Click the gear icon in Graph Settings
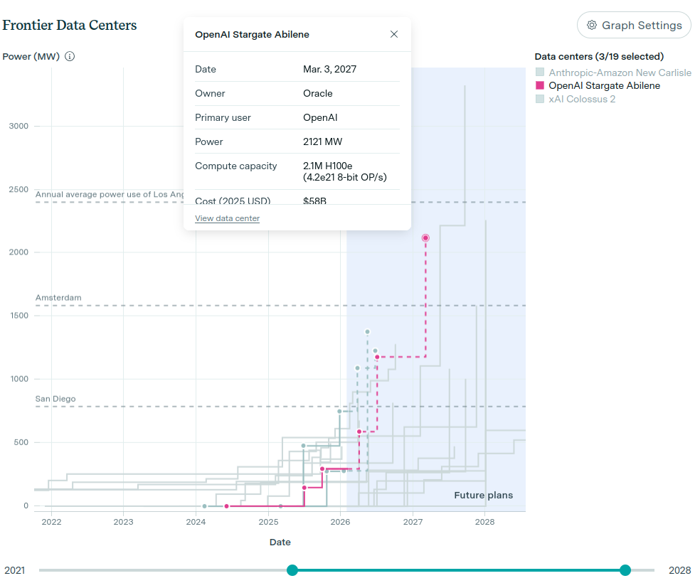The image size is (700, 588). [591, 26]
